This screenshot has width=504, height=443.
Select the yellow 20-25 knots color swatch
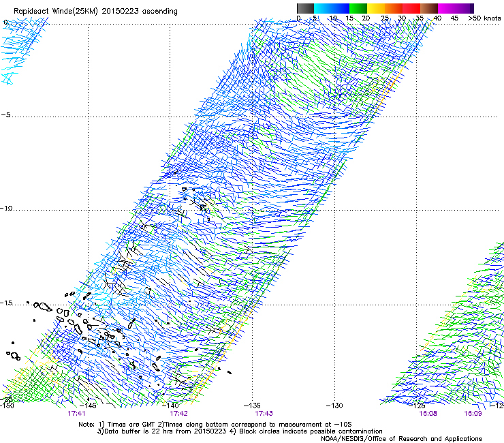[x=376, y=8]
